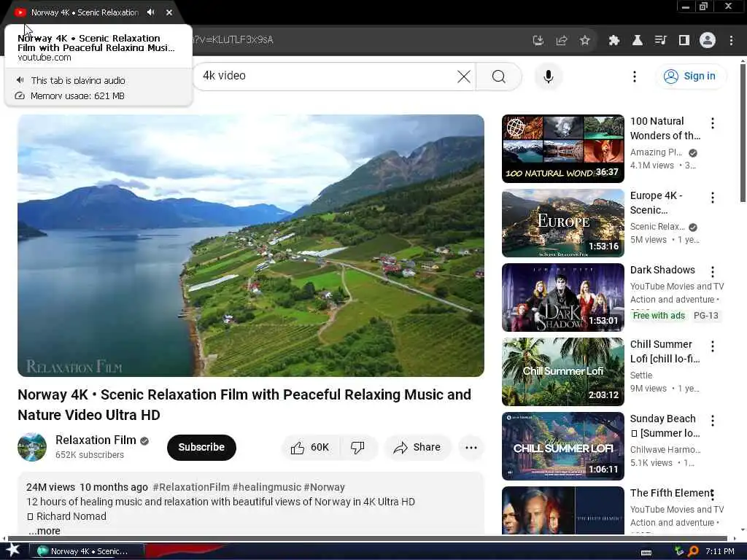Open 100 Natural Wonders video thumbnail
The image size is (747, 560).
(563, 149)
